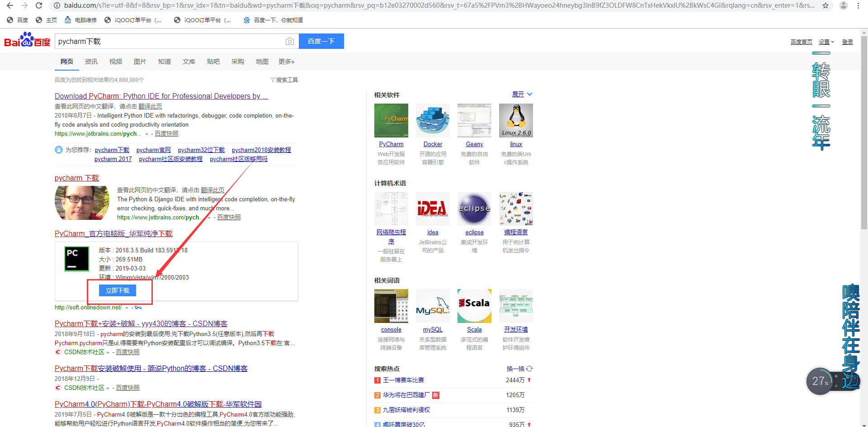Click the eclipse icon
Image resolution: width=868 pixels, height=427 pixels.
pyautogui.click(x=474, y=209)
